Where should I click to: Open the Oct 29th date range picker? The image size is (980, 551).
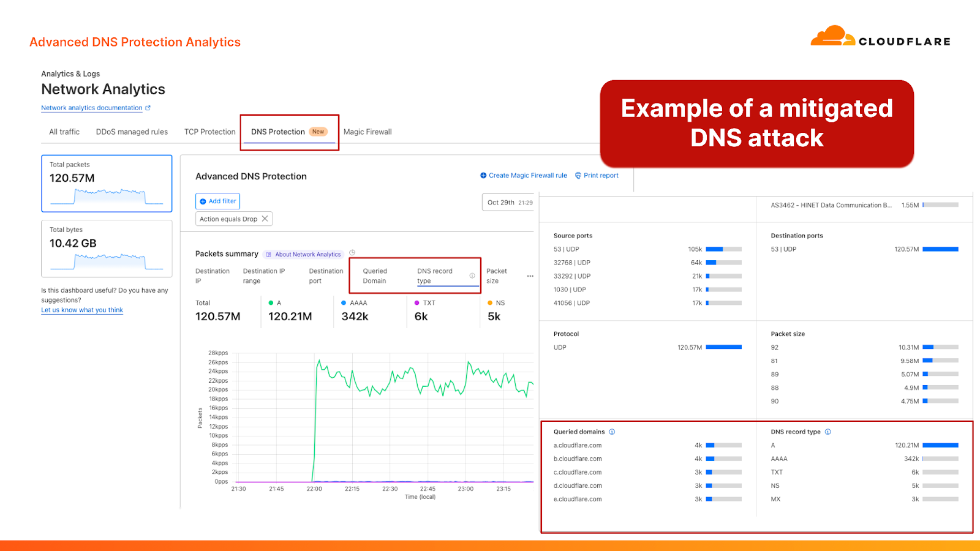[x=508, y=203]
